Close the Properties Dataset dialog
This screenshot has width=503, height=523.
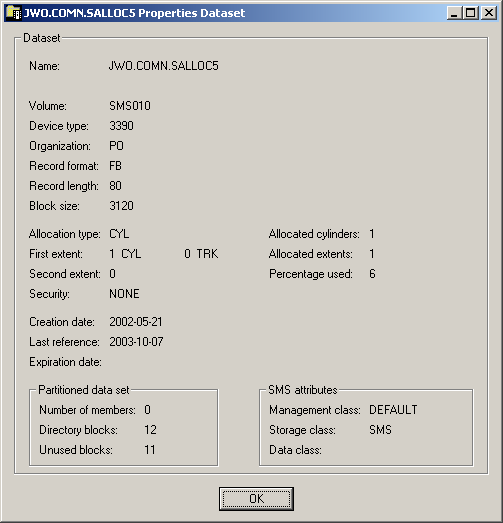[x=489, y=13]
